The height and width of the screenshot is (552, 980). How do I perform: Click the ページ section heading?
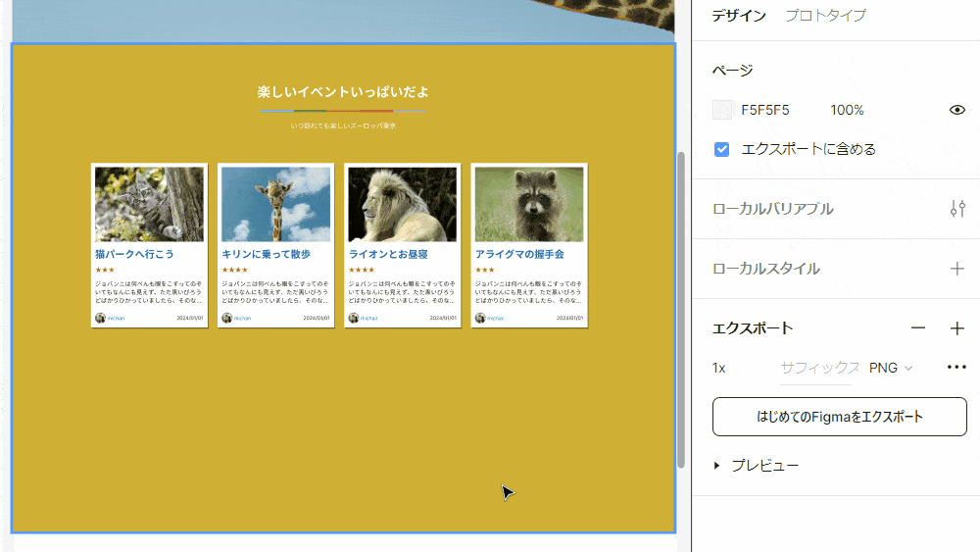tap(732, 70)
